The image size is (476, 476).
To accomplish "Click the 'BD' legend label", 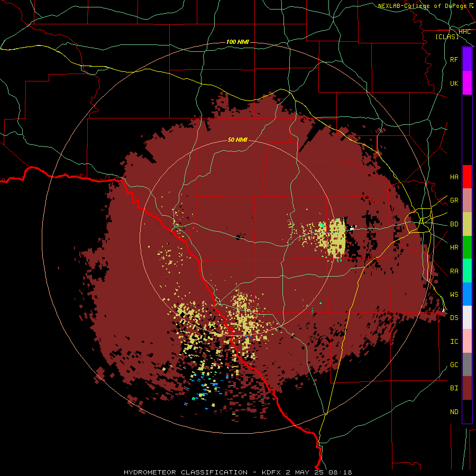I will point(454,224).
